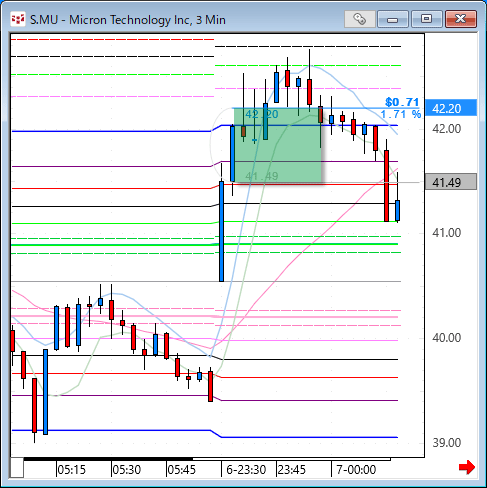Click the 40.00 price scale value
Image resolution: width=487 pixels, height=488 pixels.
[x=446, y=338]
